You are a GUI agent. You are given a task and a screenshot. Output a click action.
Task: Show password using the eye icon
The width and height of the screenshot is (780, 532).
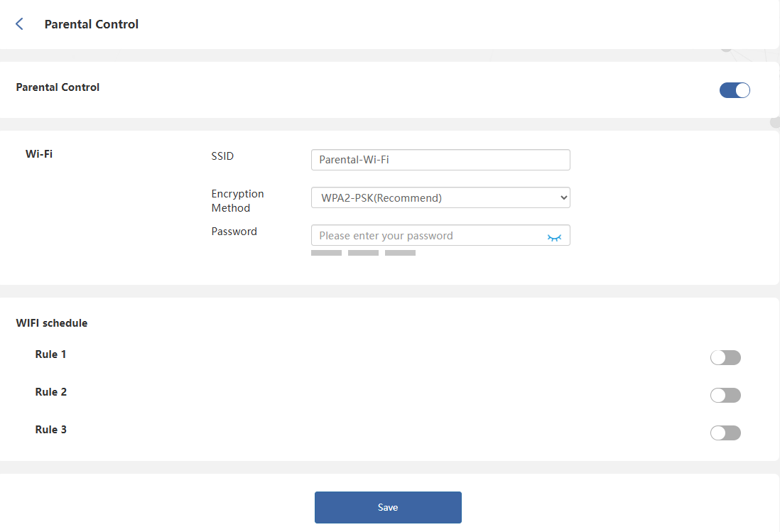[x=554, y=237]
